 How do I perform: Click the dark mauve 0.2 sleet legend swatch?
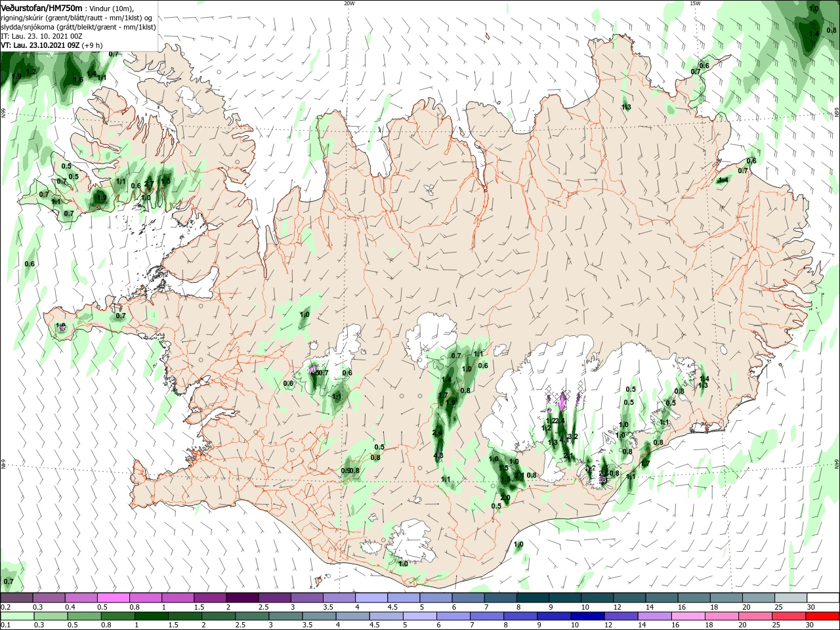(16, 598)
